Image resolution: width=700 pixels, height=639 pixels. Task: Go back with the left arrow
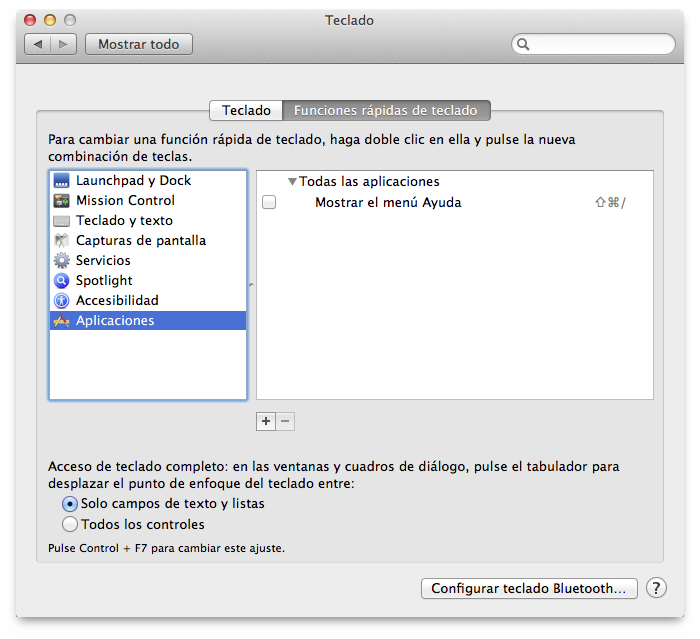tap(38, 44)
